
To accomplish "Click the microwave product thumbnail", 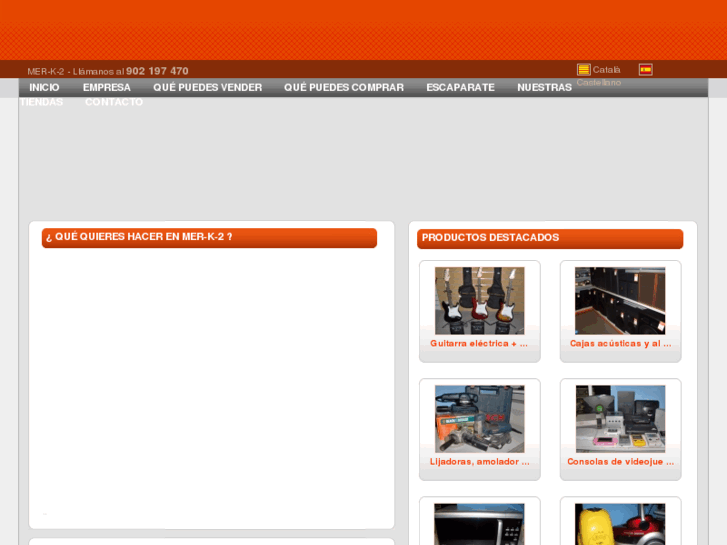I will [479, 524].
